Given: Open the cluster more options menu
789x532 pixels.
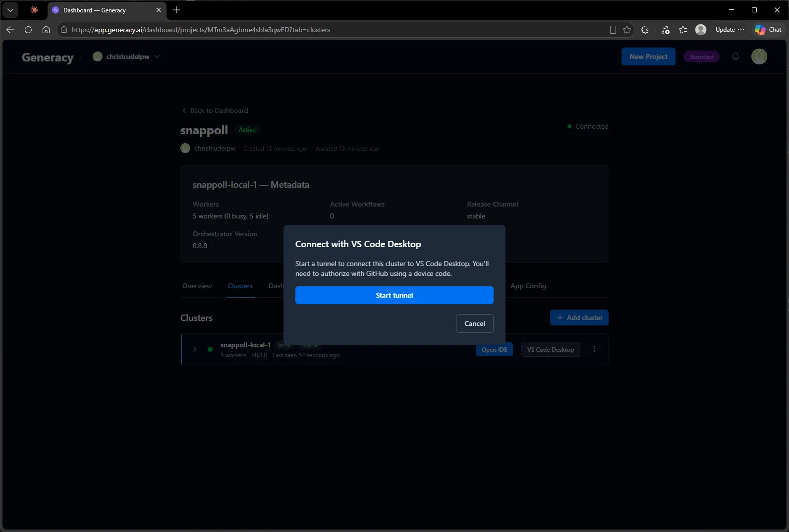Looking at the screenshot, I should (x=594, y=349).
